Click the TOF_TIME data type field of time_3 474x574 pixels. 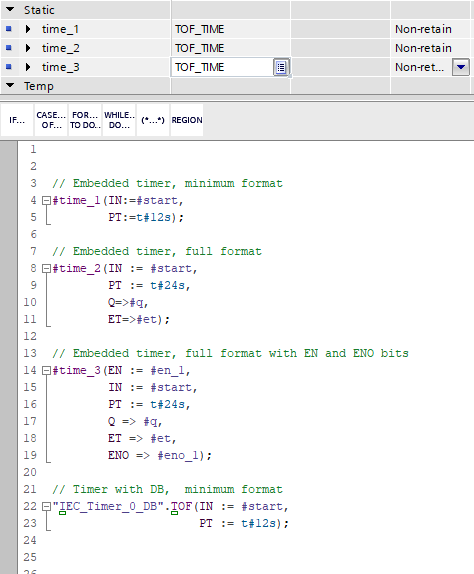click(222, 67)
